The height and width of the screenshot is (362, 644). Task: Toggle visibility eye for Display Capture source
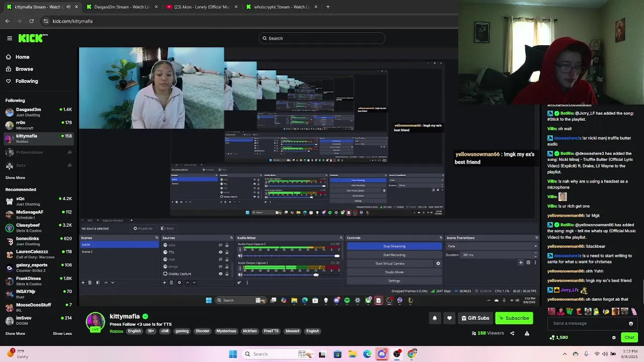[x=220, y=274]
